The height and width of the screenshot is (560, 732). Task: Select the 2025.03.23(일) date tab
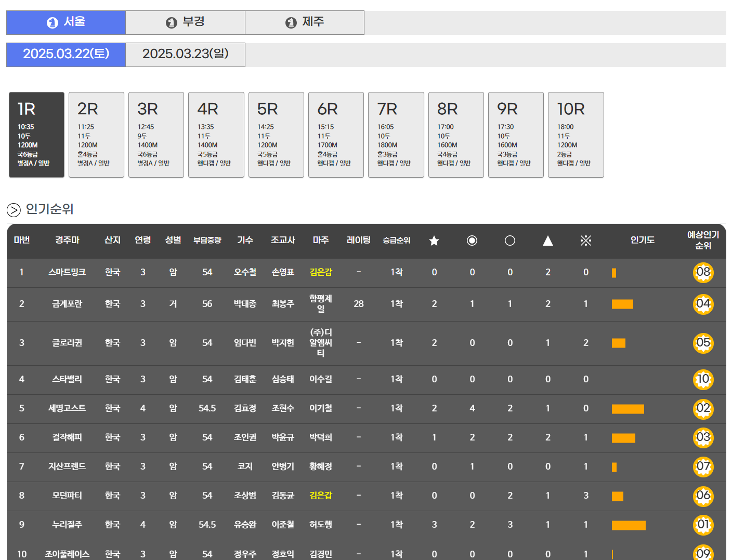click(185, 54)
